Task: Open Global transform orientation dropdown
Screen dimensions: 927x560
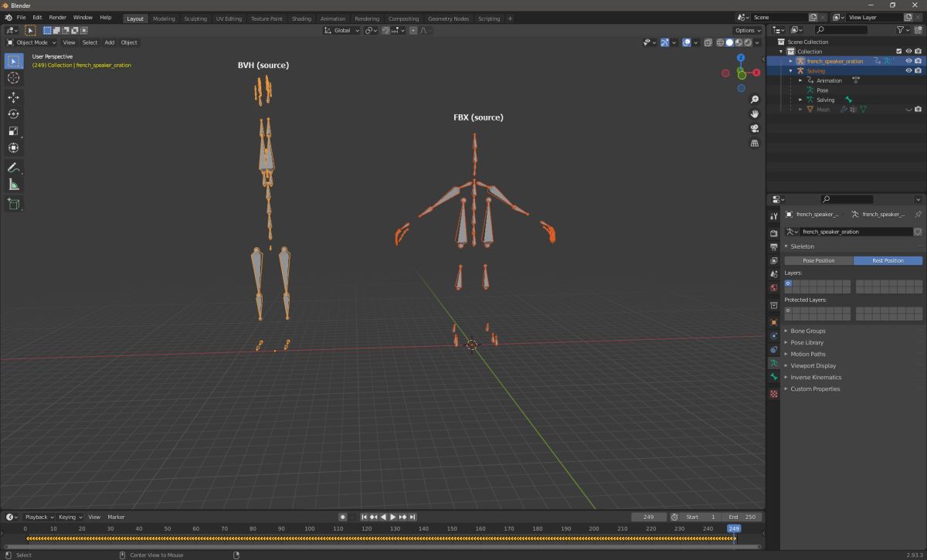Action: coord(341,30)
